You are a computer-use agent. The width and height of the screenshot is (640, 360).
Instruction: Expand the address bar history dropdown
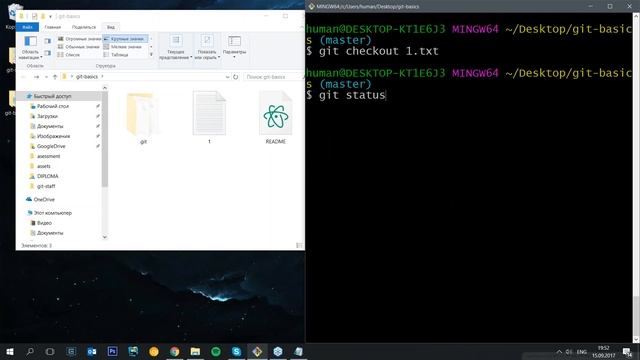tap(227, 77)
